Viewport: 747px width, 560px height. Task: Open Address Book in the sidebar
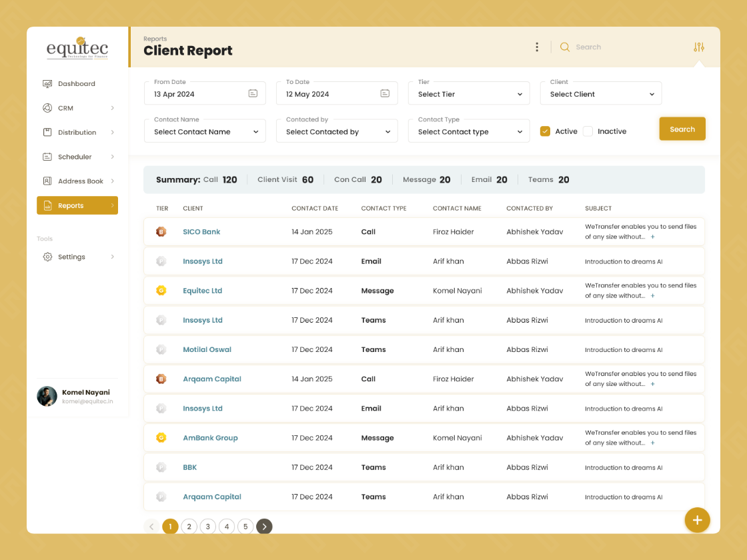77,181
